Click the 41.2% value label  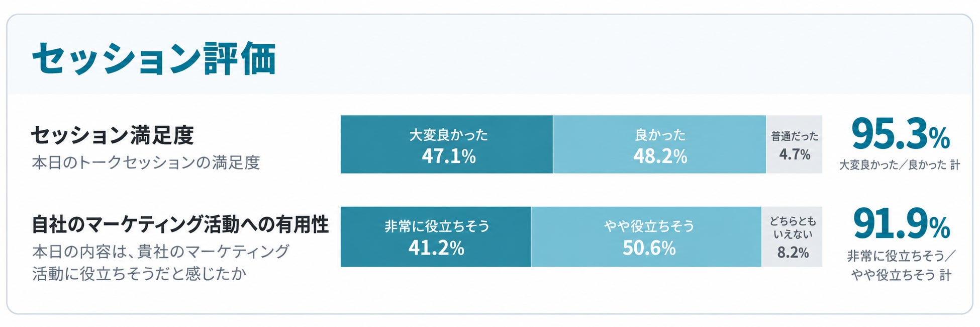point(436,248)
